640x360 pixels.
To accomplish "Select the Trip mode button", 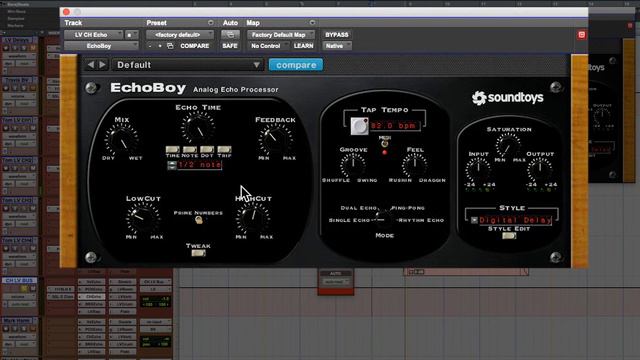I will pyautogui.click(x=224, y=149).
